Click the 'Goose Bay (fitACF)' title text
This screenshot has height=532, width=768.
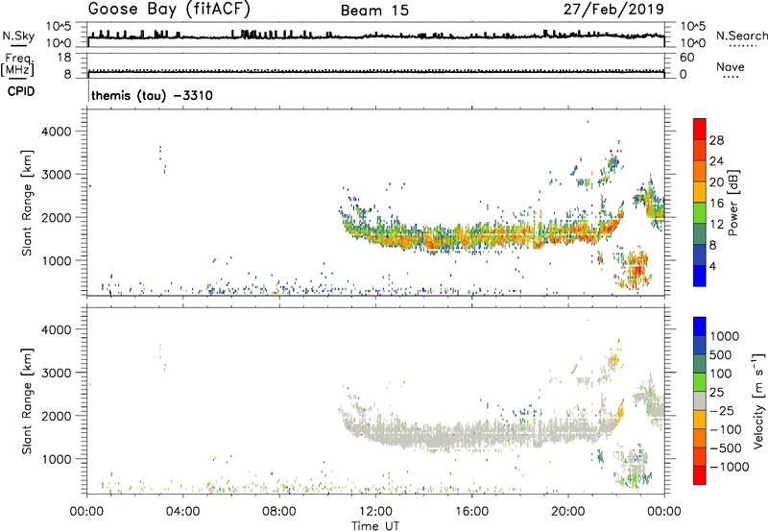coord(169,10)
